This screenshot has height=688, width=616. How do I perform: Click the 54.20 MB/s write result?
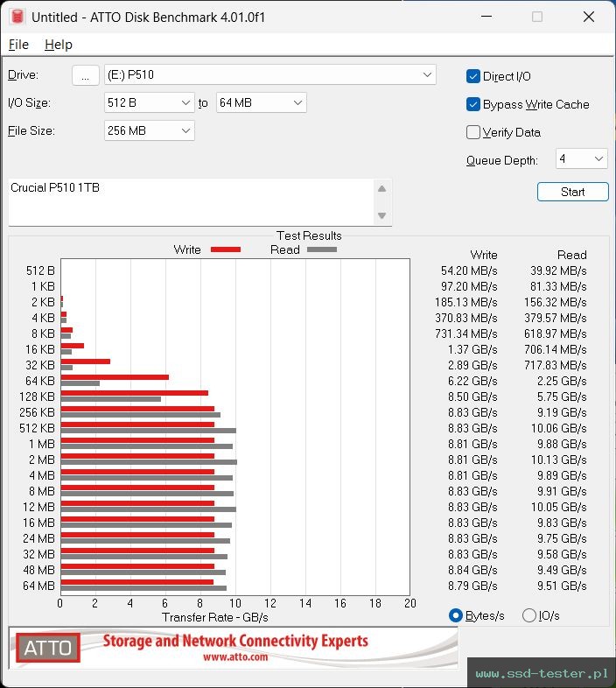(x=469, y=270)
